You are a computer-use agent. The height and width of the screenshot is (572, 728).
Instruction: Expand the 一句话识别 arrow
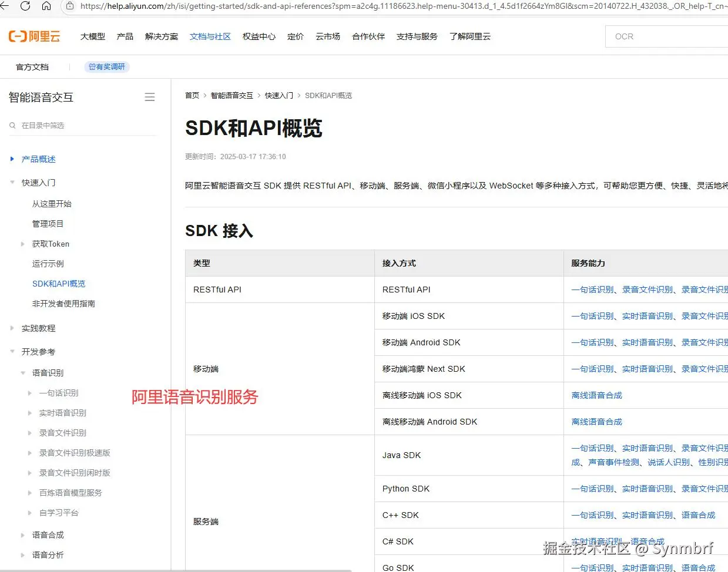[x=30, y=393]
